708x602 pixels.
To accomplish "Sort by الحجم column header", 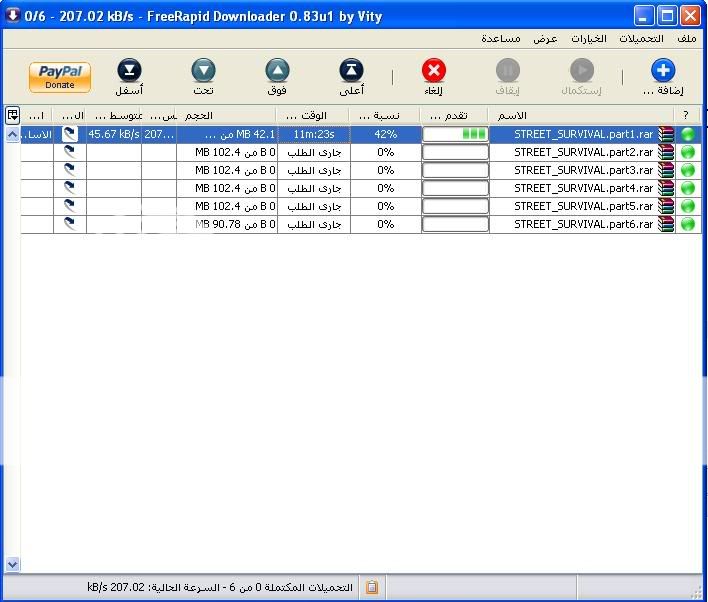I will 226,116.
